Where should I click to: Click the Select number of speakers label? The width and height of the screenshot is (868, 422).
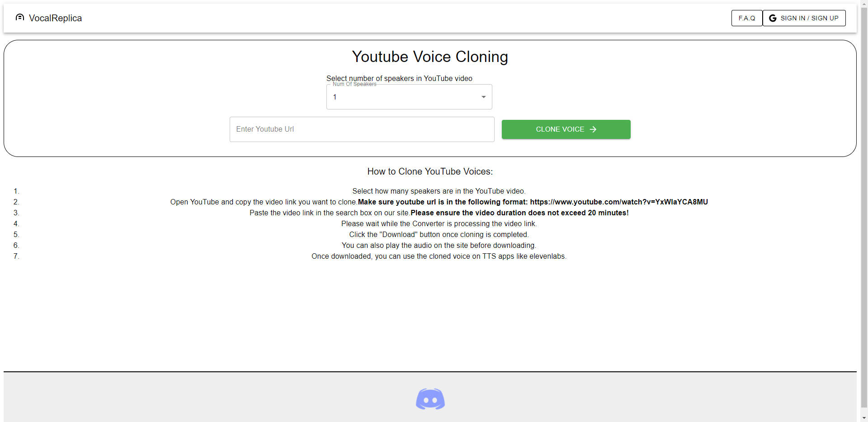(399, 78)
